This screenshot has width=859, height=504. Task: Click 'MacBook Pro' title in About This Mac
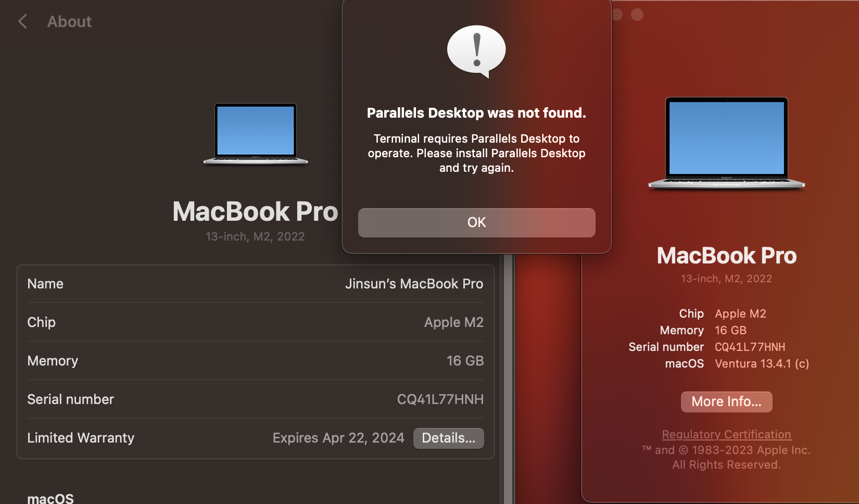726,256
